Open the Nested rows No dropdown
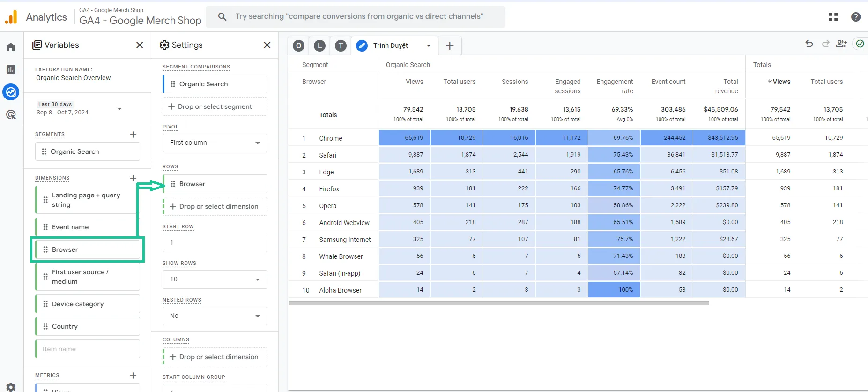Viewport: 868px width, 392px height. pyautogui.click(x=215, y=316)
